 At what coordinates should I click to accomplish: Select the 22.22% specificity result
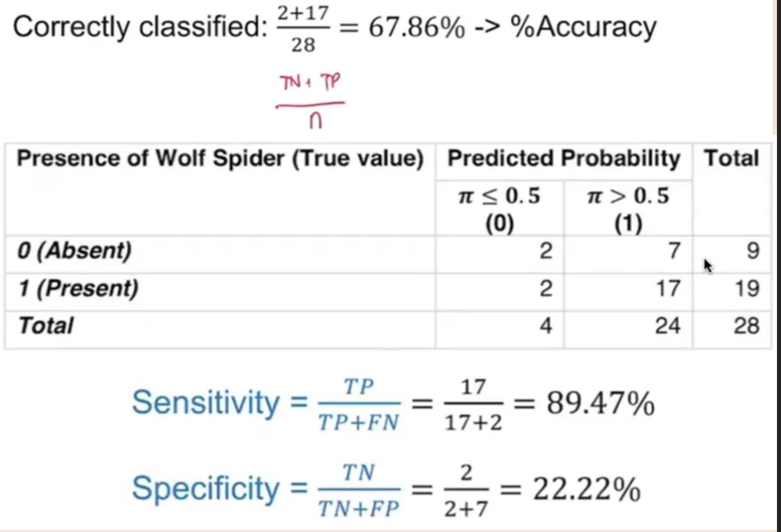[586, 489]
